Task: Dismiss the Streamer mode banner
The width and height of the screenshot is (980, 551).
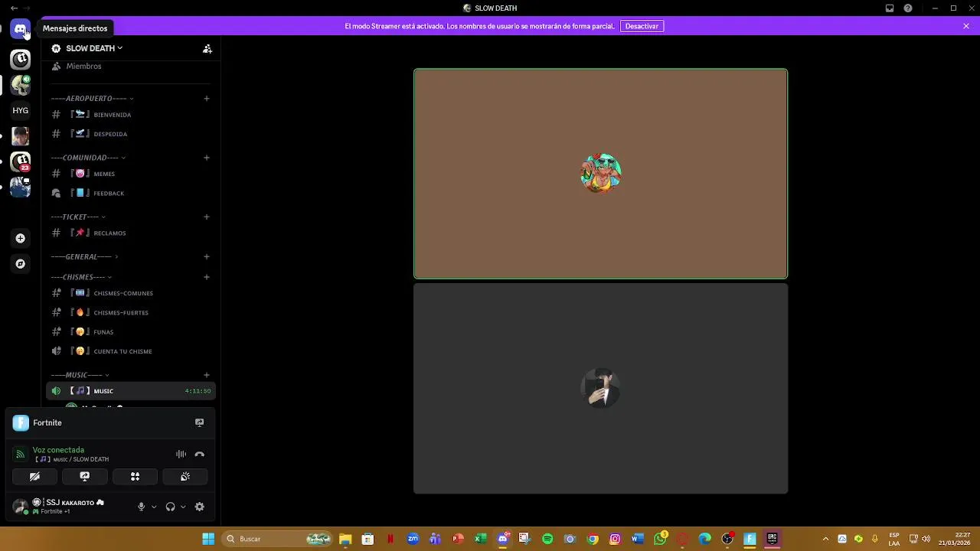Action: coord(966,26)
